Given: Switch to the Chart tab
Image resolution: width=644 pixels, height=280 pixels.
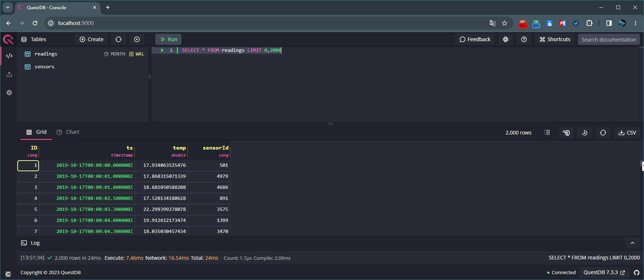Looking at the screenshot, I should click(68, 132).
